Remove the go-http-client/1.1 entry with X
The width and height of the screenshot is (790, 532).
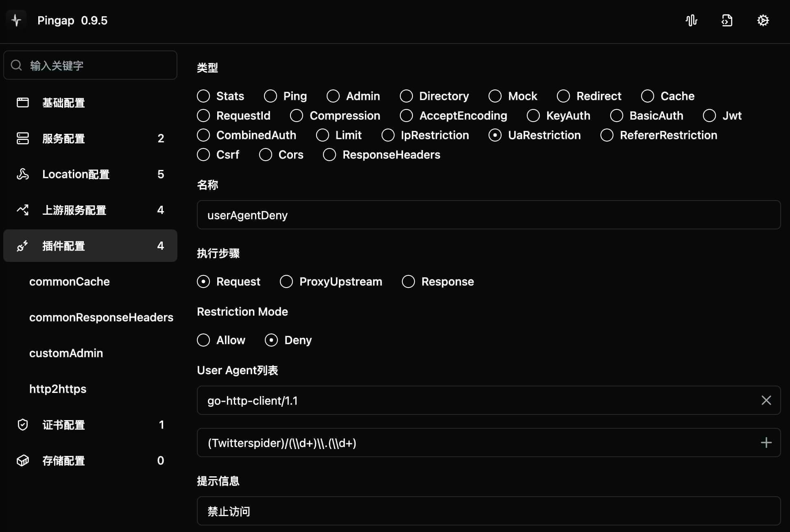[x=766, y=400]
